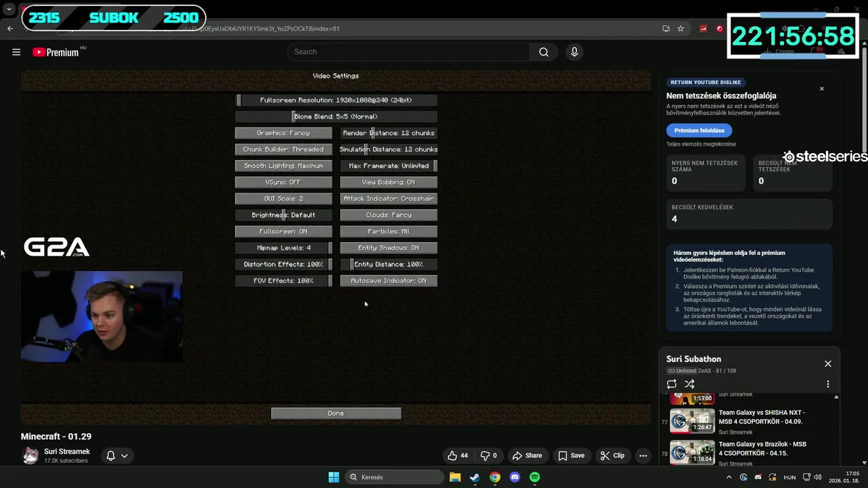Screen dimensions: 868x488
Task: Open the browser tab search dropdown arrow
Action: [9, 9]
